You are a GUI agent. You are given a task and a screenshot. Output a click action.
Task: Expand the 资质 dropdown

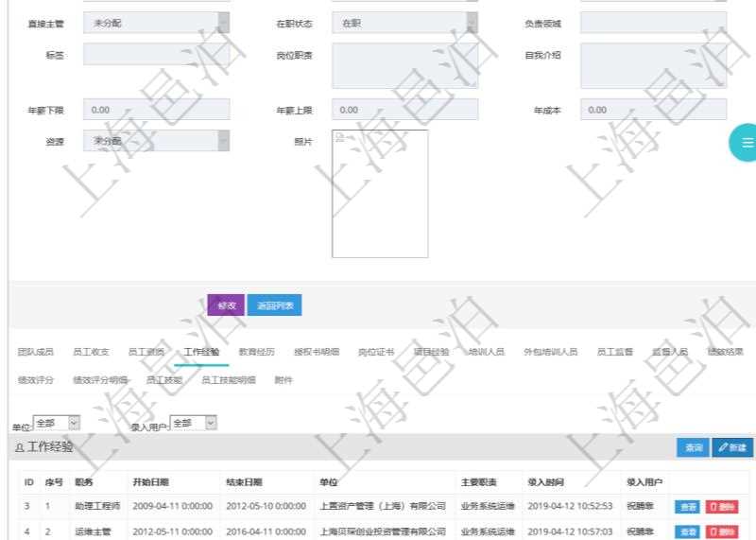click(x=156, y=141)
